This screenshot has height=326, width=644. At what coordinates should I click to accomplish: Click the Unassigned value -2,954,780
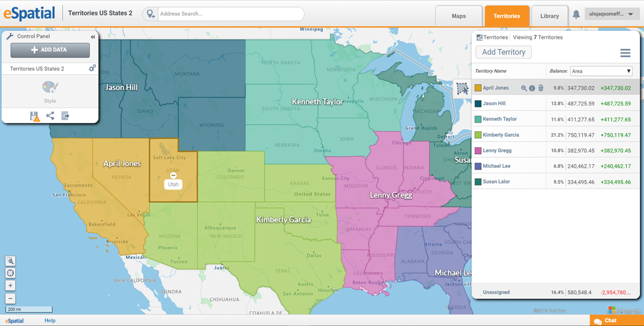tap(616, 292)
